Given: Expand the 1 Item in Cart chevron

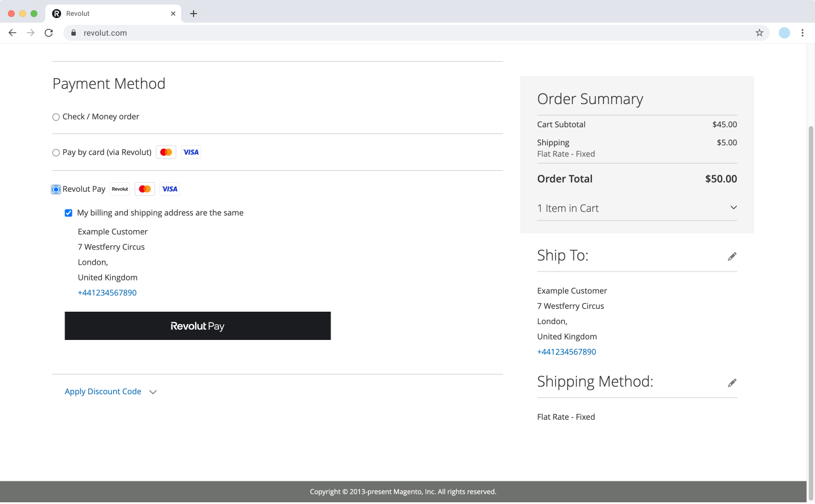Looking at the screenshot, I should tap(733, 208).
